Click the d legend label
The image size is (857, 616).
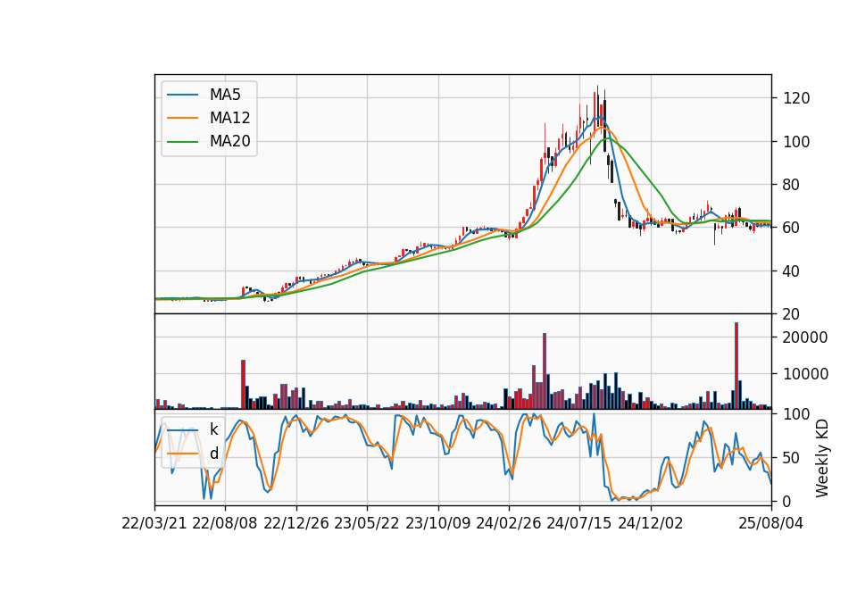tap(213, 454)
